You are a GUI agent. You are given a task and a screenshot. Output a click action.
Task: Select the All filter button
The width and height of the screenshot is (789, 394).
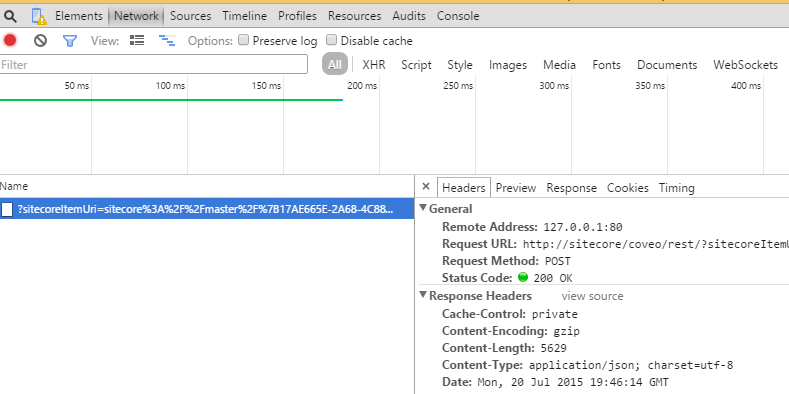point(335,64)
